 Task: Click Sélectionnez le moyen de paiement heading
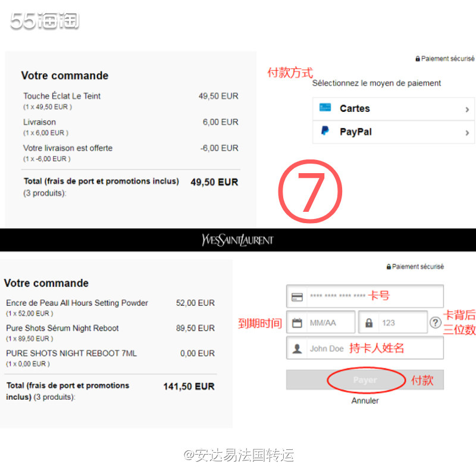tap(377, 83)
